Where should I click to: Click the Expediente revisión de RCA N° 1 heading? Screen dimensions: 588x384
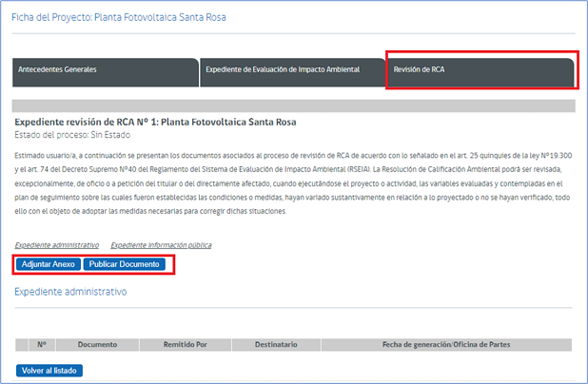[155, 122]
